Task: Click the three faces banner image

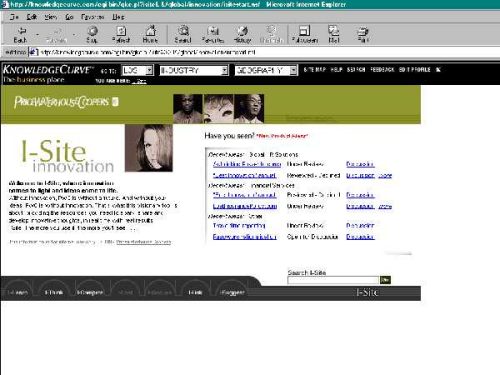Action: tap(219, 109)
